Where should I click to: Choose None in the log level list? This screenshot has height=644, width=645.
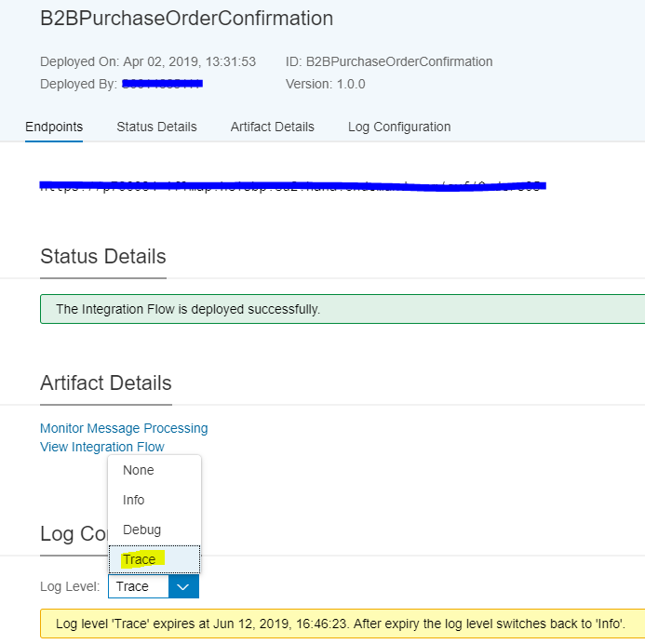click(x=139, y=470)
